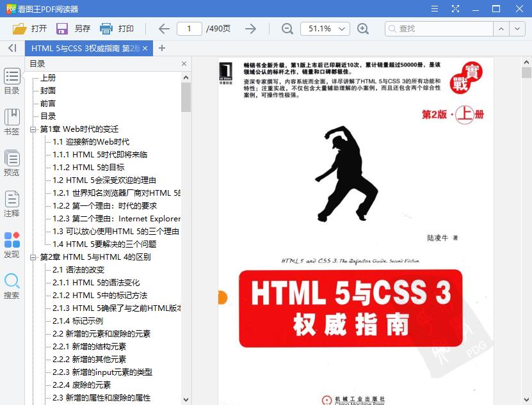Zoom out with the minus magnifier
Image resolution: width=532 pixels, height=405 pixels.
click(287, 29)
